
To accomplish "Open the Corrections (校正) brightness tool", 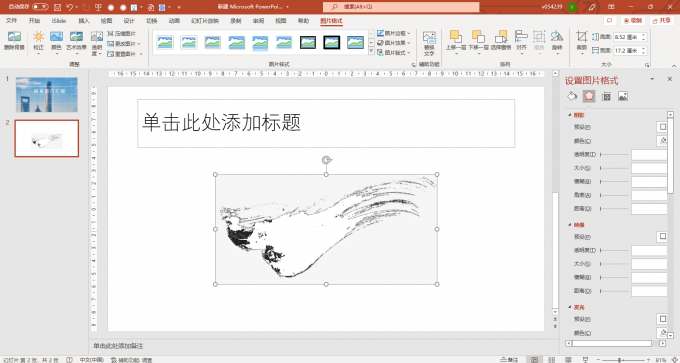I will point(39,43).
